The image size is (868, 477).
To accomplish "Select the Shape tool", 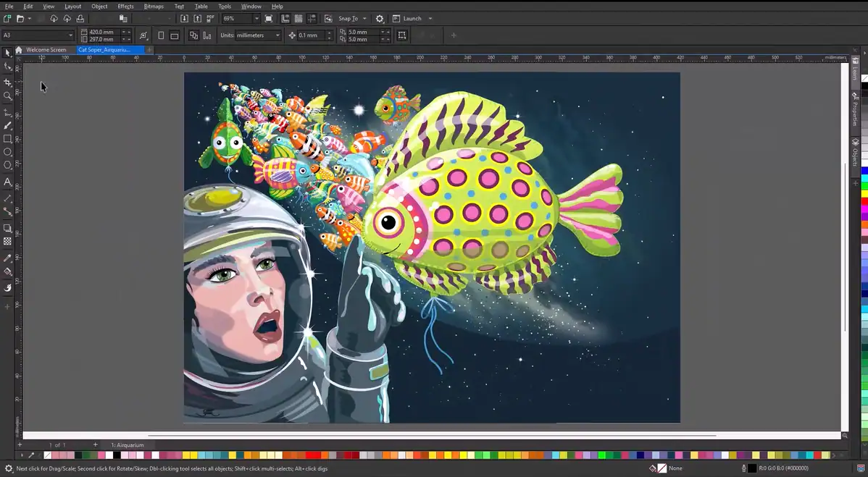I will tap(7, 65).
